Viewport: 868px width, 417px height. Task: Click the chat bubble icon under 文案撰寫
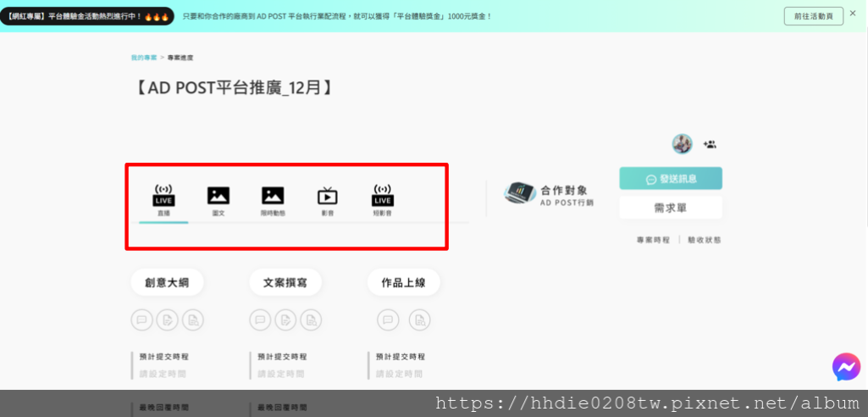coord(260,320)
